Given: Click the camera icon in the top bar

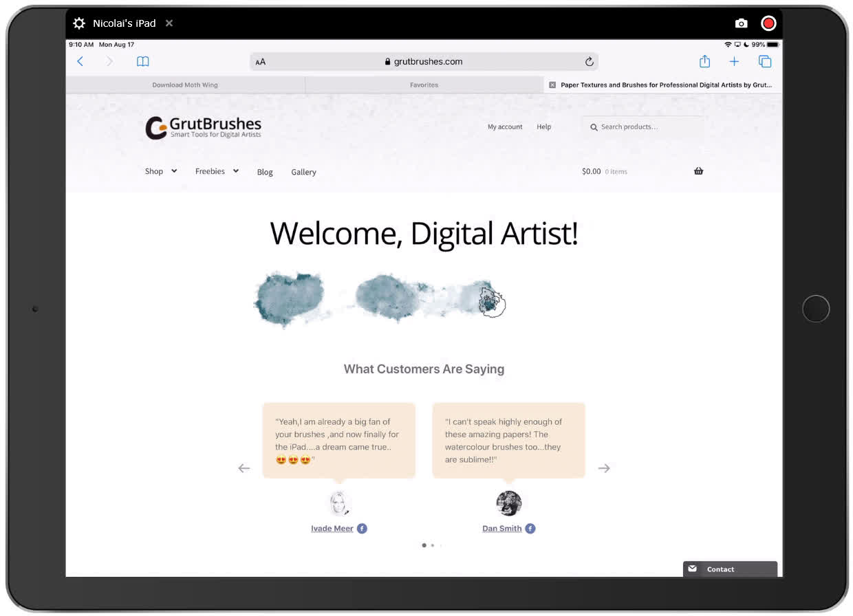Looking at the screenshot, I should pos(741,23).
